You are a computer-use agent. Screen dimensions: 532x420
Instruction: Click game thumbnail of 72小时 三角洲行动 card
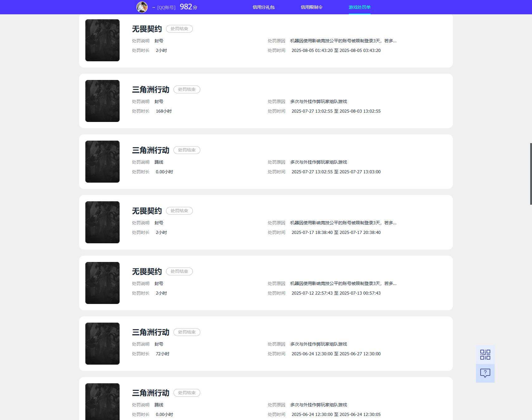coord(102,343)
